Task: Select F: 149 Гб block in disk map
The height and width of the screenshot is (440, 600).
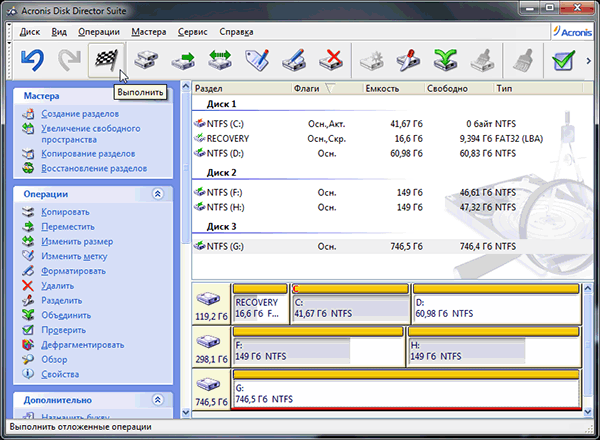Action: tap(318, 347)
